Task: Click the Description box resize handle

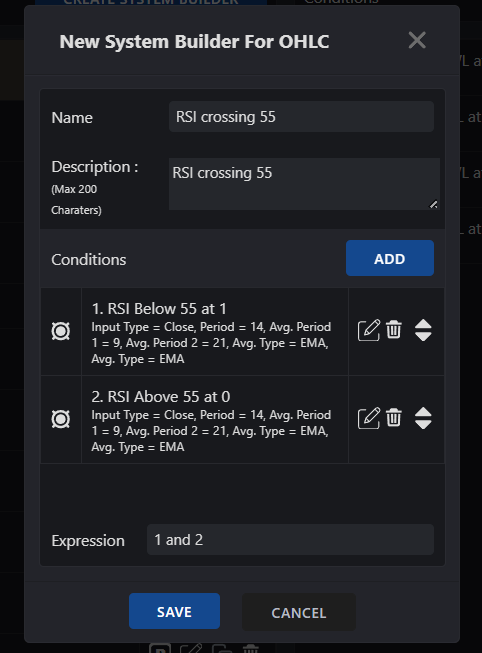Action: [x=434, y=204]
